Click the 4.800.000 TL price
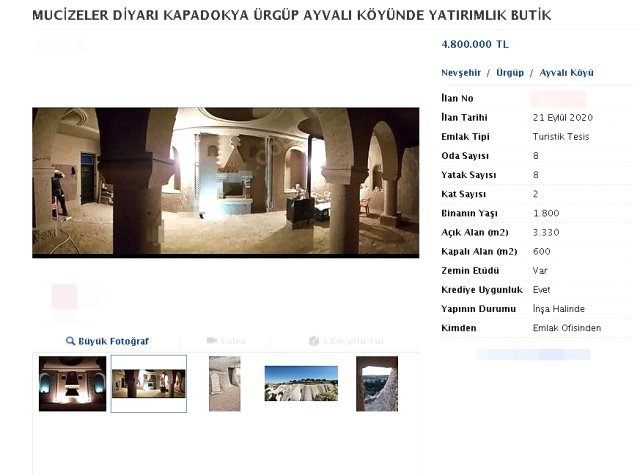Image resolution: width=640 pixels, height=474 pixels. 475,44
